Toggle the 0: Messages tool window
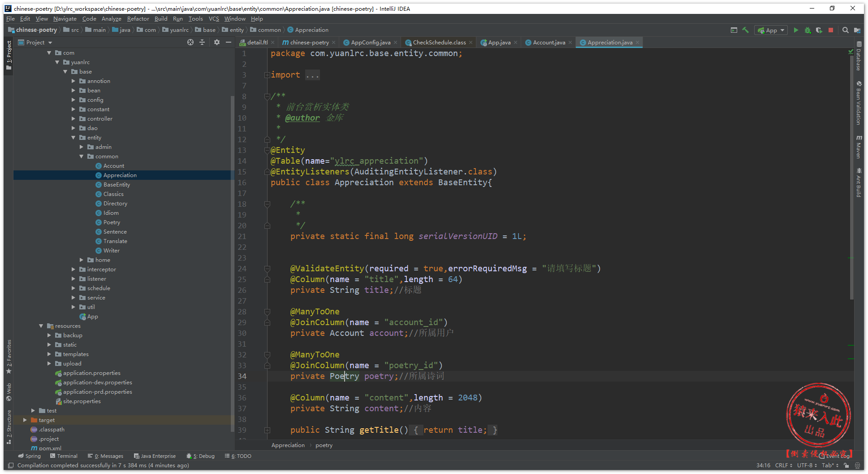868x474 pixels. (105, 456)
